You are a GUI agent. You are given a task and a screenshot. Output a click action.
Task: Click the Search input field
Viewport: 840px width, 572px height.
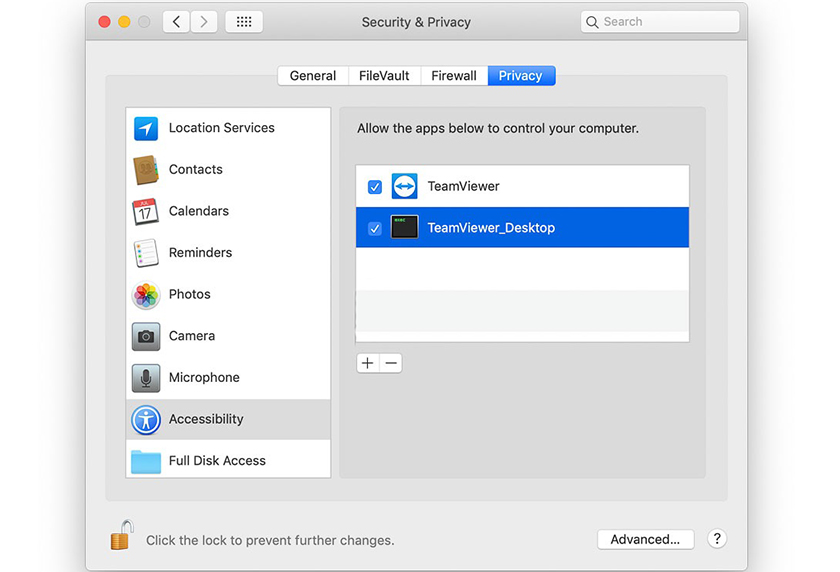tap(660, 22)
